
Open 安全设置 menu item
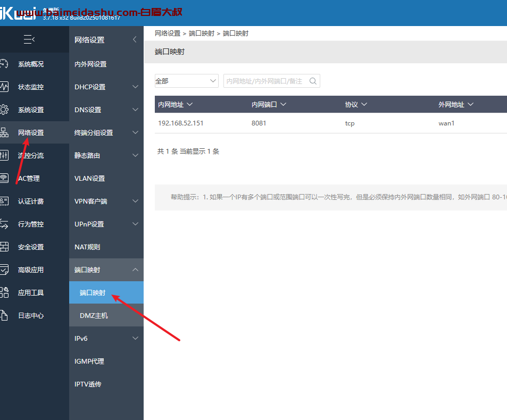pos(31,247)
